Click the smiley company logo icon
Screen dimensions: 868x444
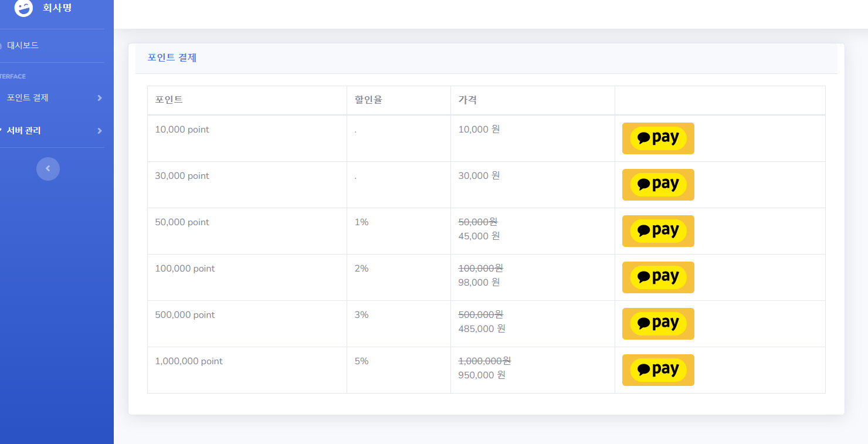[23, 8]
